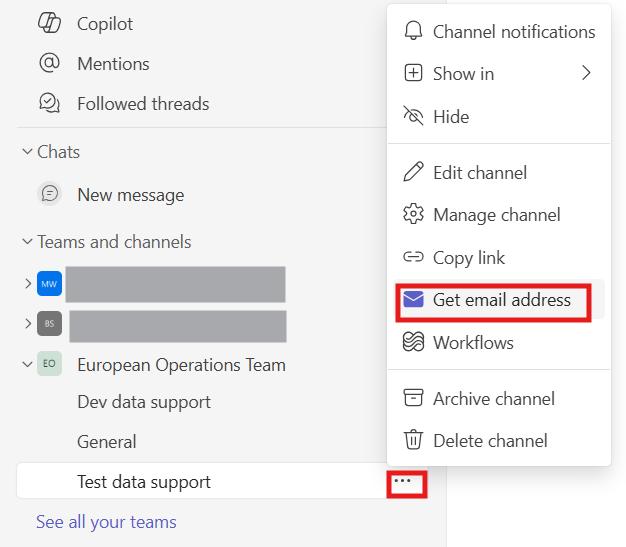Start a New message

pyautogui.click(x=131, y=195)
